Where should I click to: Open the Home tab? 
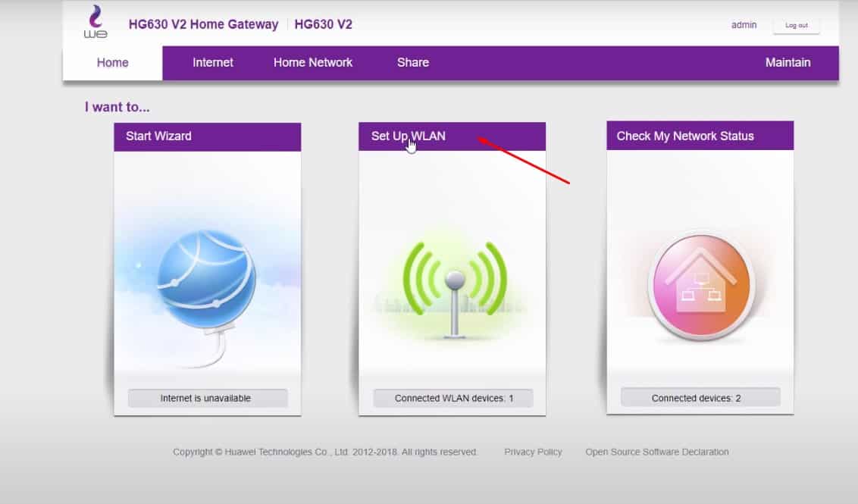pos(113,62)
